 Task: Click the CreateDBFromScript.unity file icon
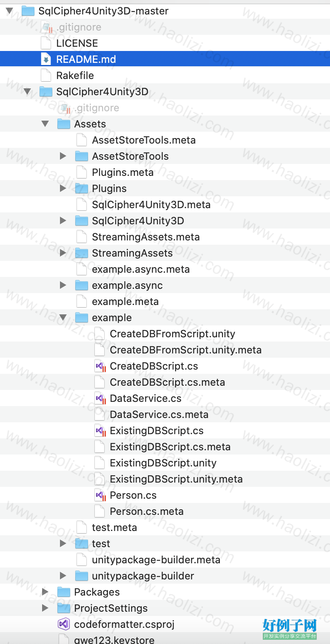[x=99, y=334]
